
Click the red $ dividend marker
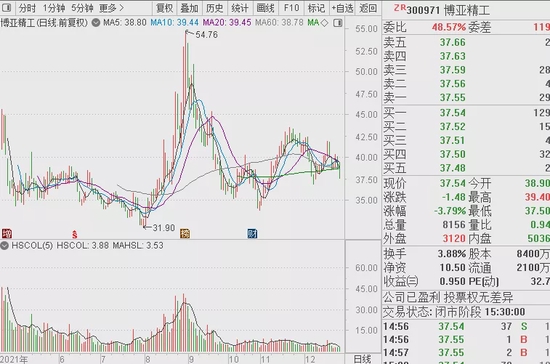(75, 234)
